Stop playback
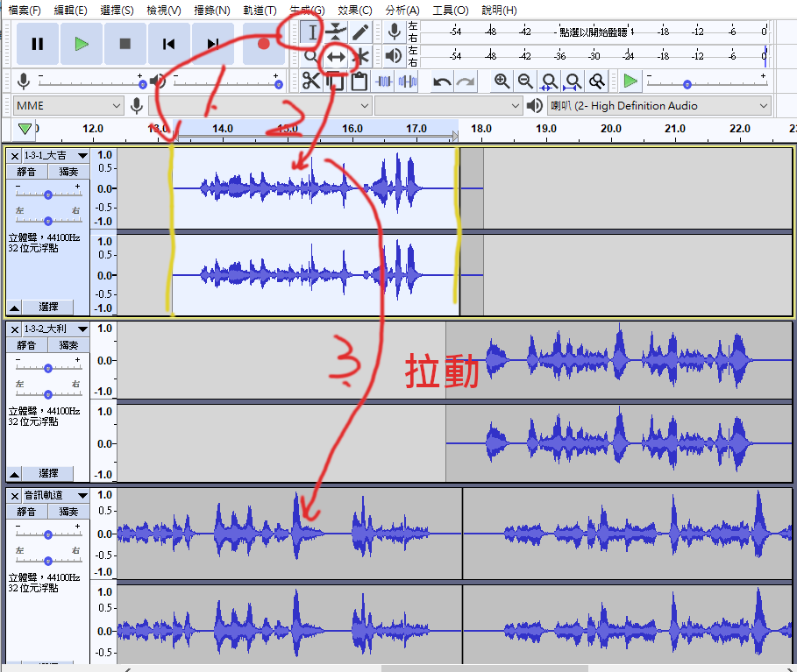The image size is (797, 672). pos(125,44)
